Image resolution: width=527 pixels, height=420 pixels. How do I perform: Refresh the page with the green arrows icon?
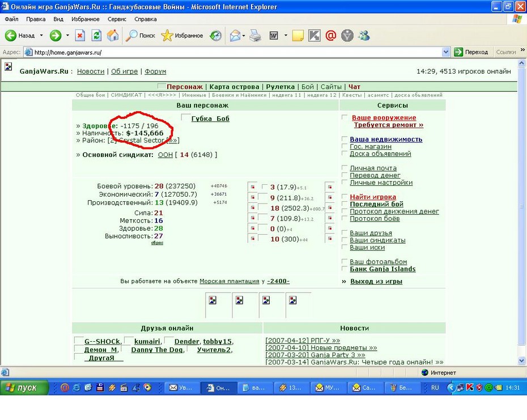coord(96,35)
